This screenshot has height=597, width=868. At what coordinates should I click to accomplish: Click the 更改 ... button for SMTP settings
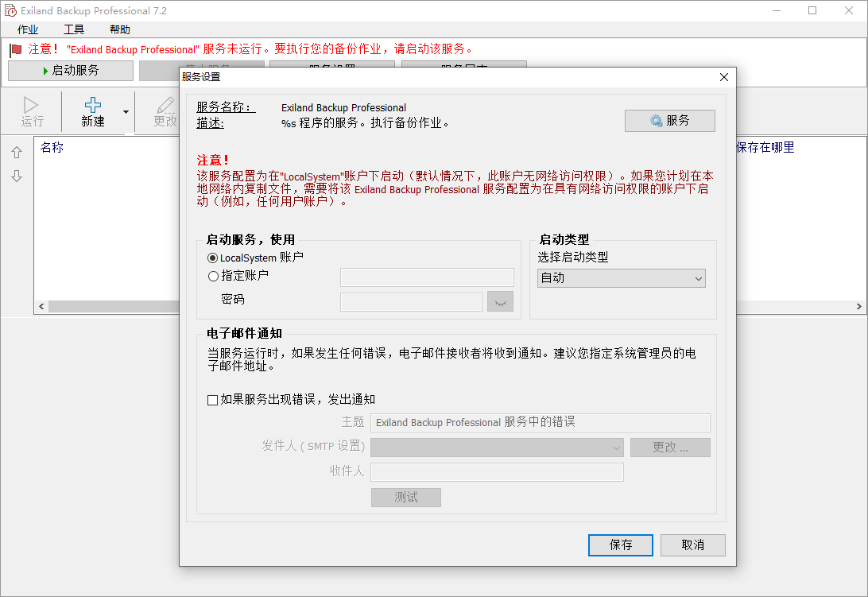[670, 448]
